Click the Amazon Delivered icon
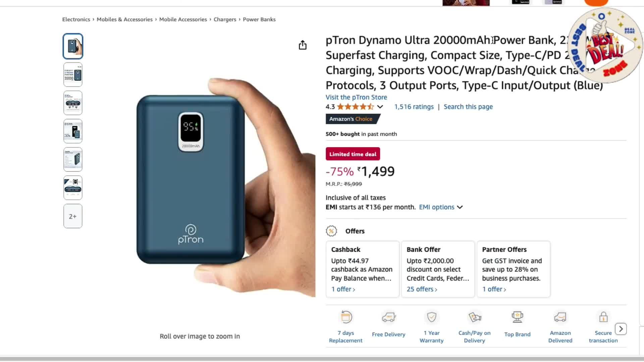The width and height of the screenshot is (644, 362). pos(560,317)
